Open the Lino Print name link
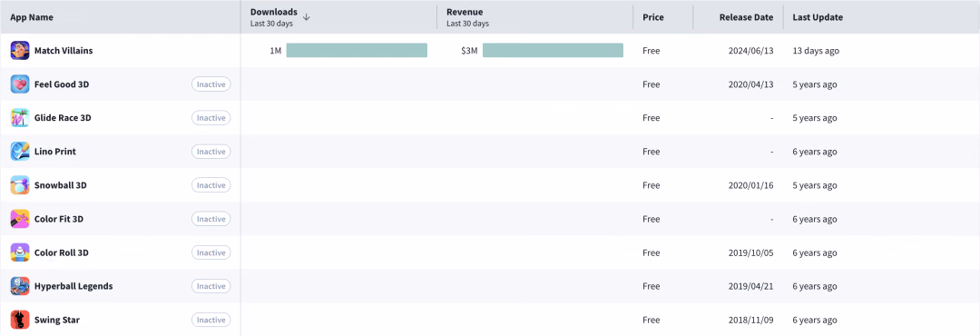This screenshot has width=980, height=336. coord(55,152)
